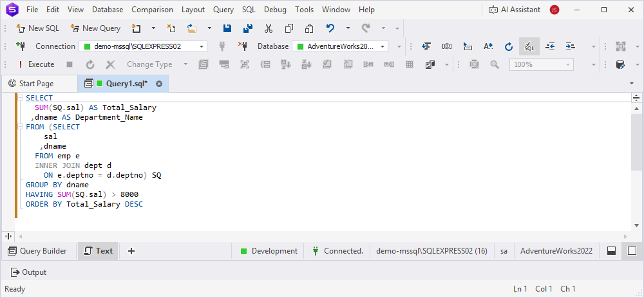Viewport: 644px width, 298px height.
Task: Click the Save icon in toolbar
Action: pos(227,28)
